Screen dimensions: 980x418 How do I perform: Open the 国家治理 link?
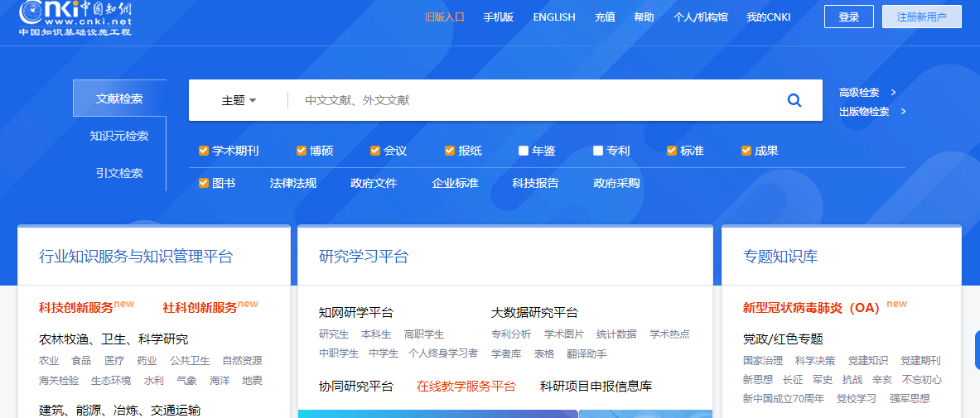point(763,361)
